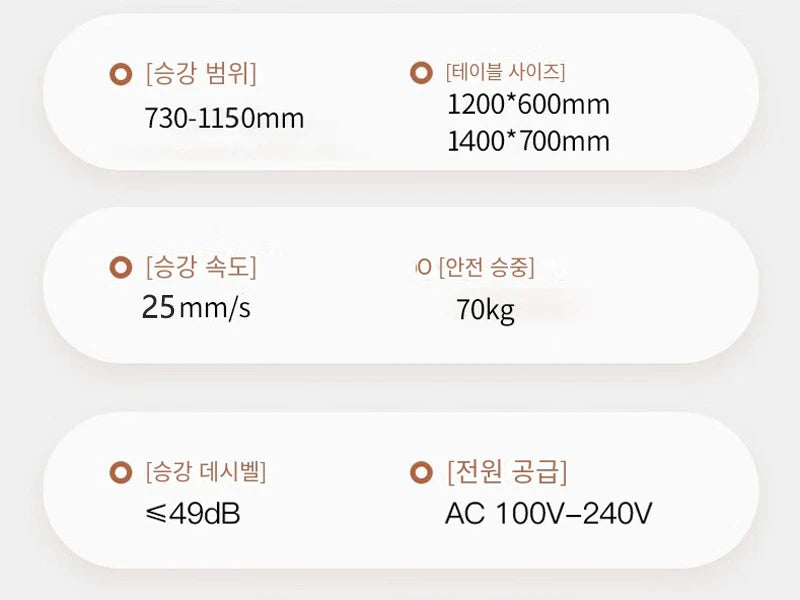
Task: Select the [승강 속도] heading
Action: coord(201,267)
